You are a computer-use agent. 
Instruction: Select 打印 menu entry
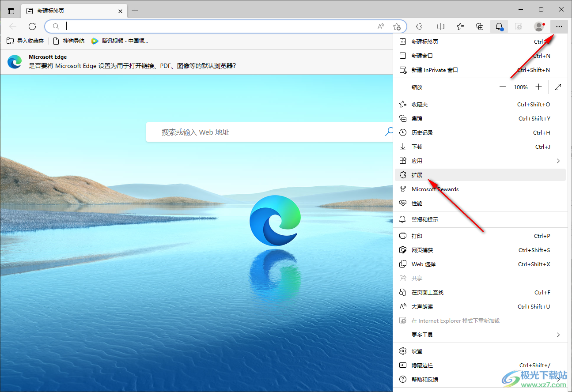click(x=480, y=236)
